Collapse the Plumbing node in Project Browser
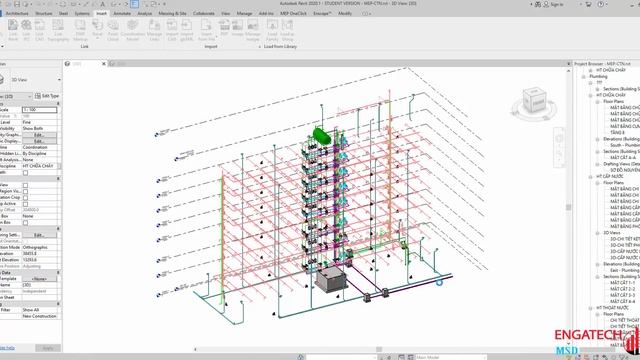Image resolution: width=640 pixels, height=360 pixels. pos(584,76)
